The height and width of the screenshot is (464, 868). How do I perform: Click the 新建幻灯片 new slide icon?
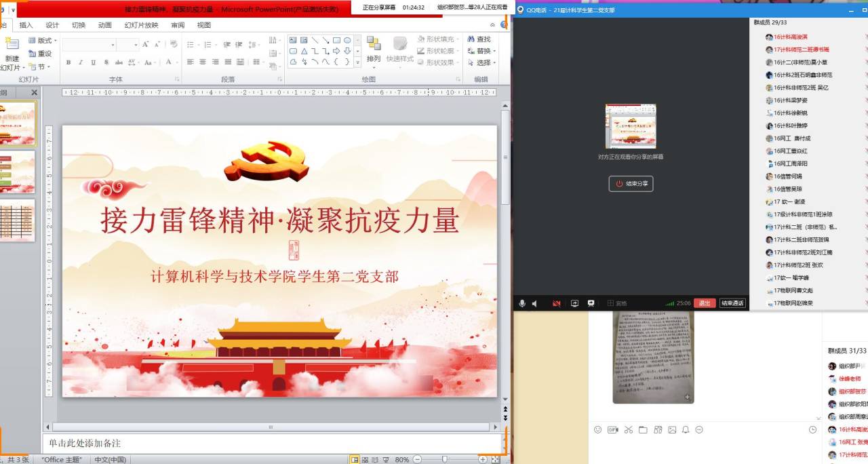(x=12, y=45)
